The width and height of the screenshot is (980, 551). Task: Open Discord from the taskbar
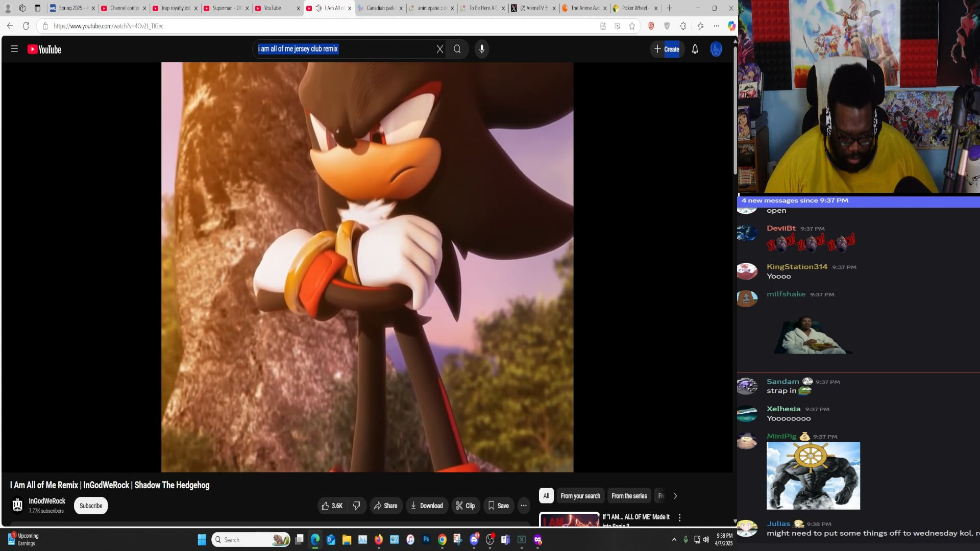pos(474,539)
